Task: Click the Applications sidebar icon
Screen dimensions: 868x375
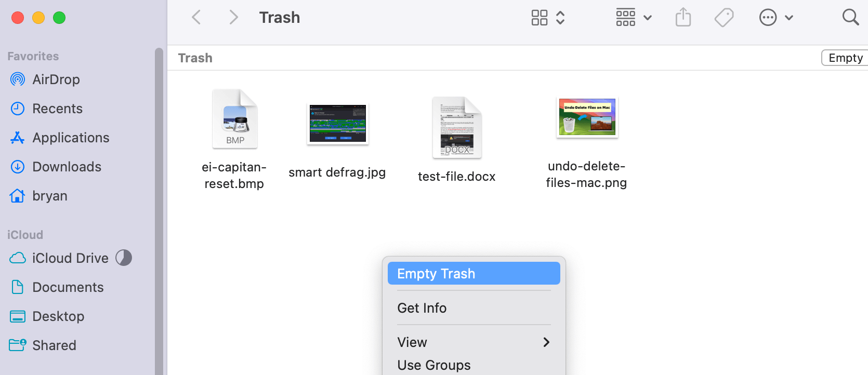Action: (18, 138)
